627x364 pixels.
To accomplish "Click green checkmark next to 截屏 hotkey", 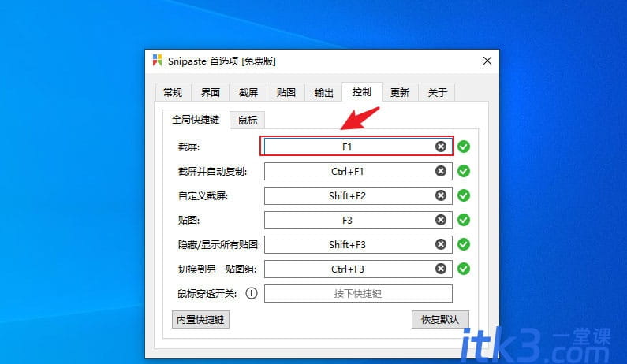I will pos(464,147).
